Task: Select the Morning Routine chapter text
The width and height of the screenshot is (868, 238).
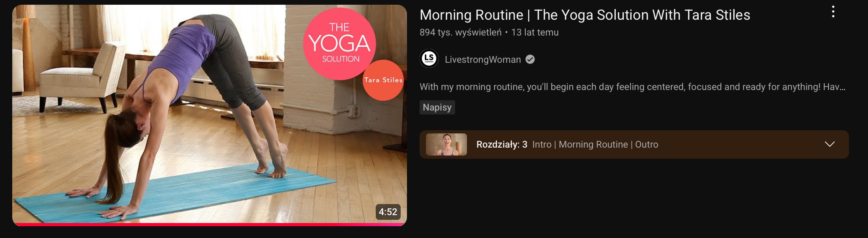Action: tap(593, 144)
